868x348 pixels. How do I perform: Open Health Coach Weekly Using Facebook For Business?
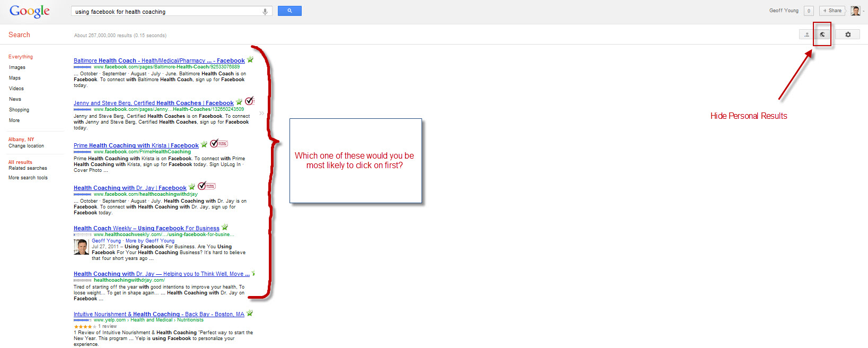(146, 228)
